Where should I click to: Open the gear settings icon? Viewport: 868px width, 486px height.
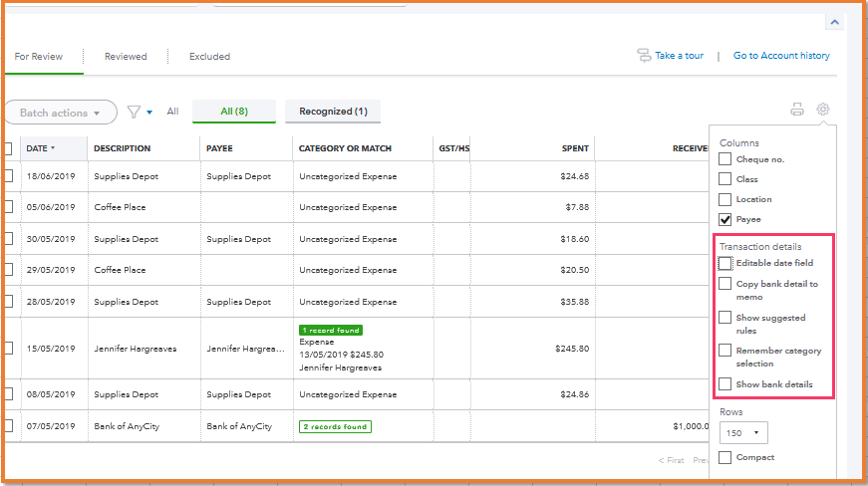coord(823,110)
